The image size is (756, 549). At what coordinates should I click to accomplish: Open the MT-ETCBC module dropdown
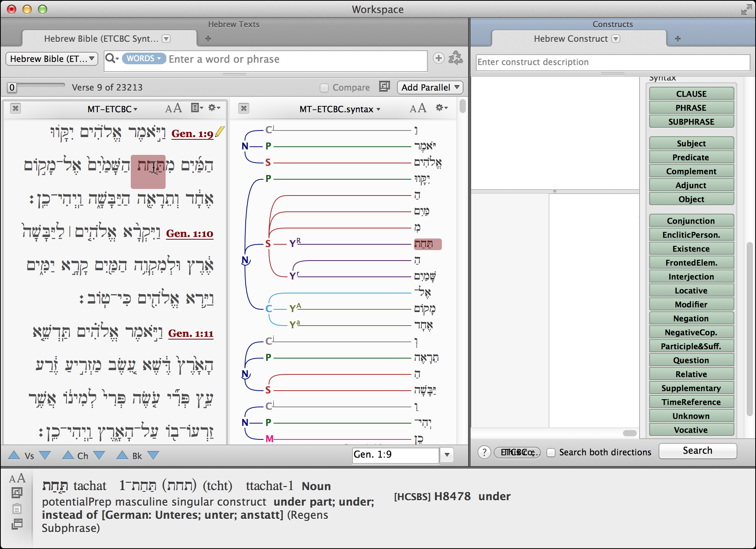pos(112,109)
